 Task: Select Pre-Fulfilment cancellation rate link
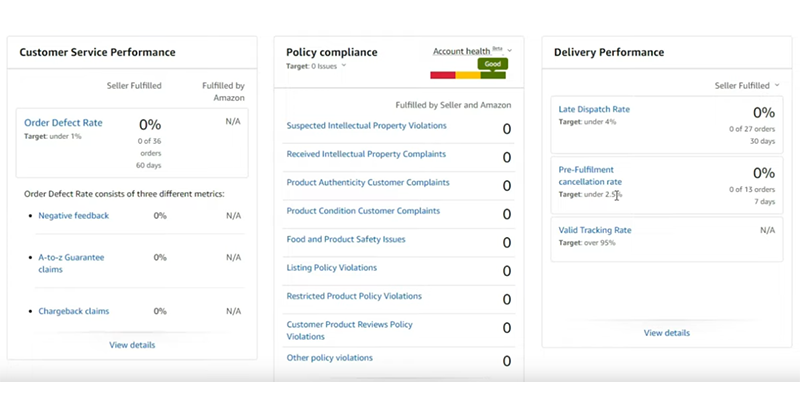coord(590,175)
